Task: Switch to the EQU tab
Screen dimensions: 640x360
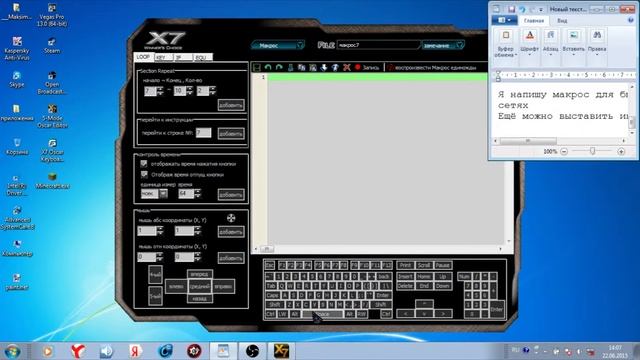Action: (x=202, y=58)
